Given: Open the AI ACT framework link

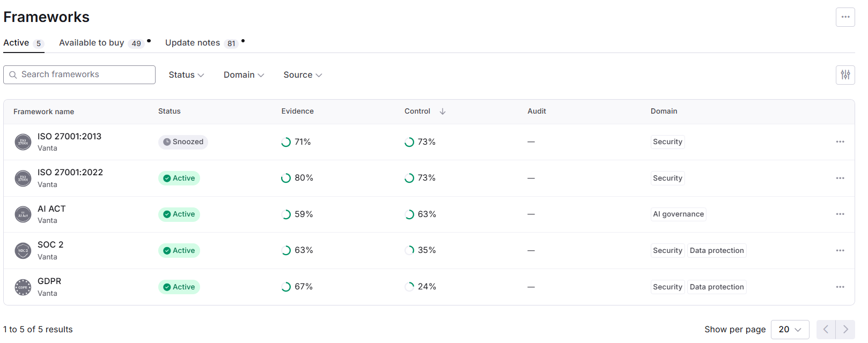Looking at the screenshot, I should tap(52, 209).
